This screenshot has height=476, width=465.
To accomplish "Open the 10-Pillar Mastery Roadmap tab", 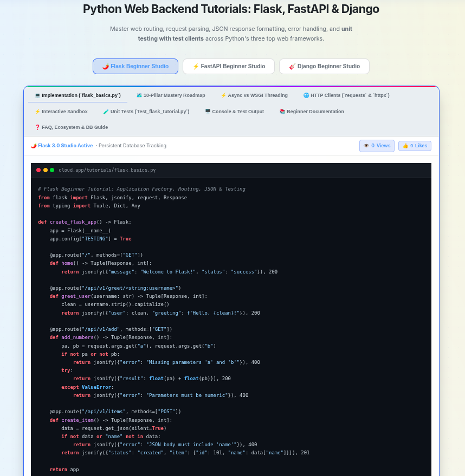I will (x=171, y=95).
